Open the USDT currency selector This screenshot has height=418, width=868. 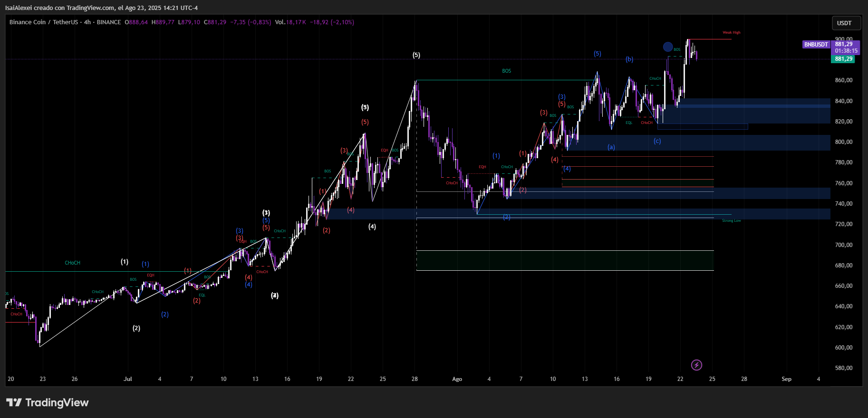(x=844, y=23)
